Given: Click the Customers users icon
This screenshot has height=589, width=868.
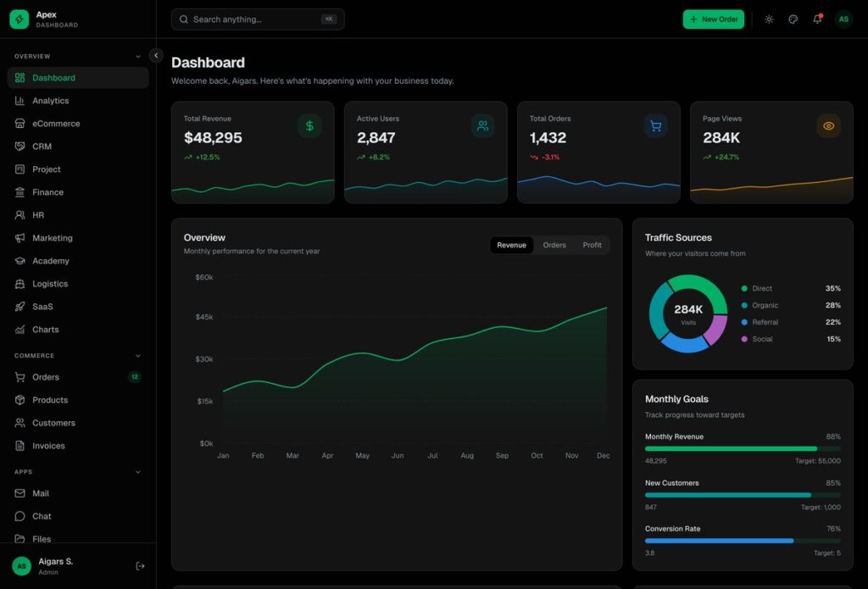Looking at the screenshot, I should point(20,423).
